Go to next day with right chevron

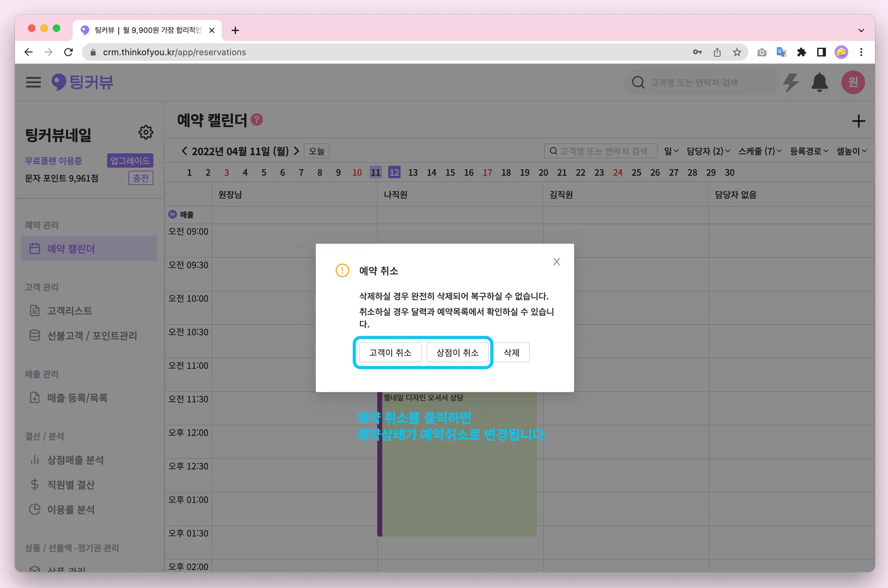click(x=297, y=151)
